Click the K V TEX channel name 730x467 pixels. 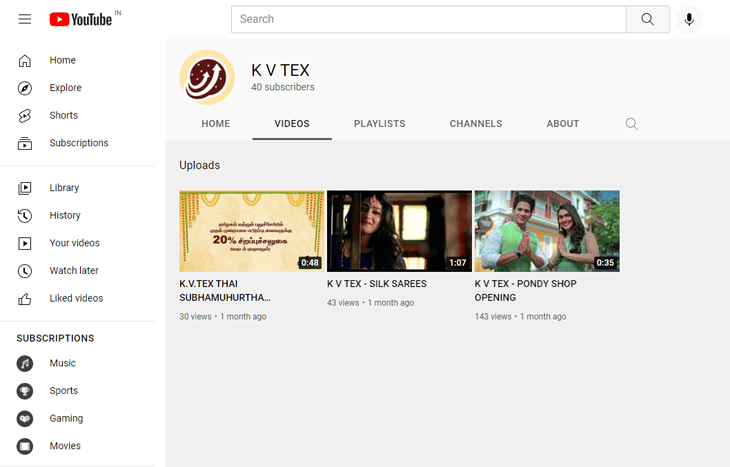click(x=280, y=70)
